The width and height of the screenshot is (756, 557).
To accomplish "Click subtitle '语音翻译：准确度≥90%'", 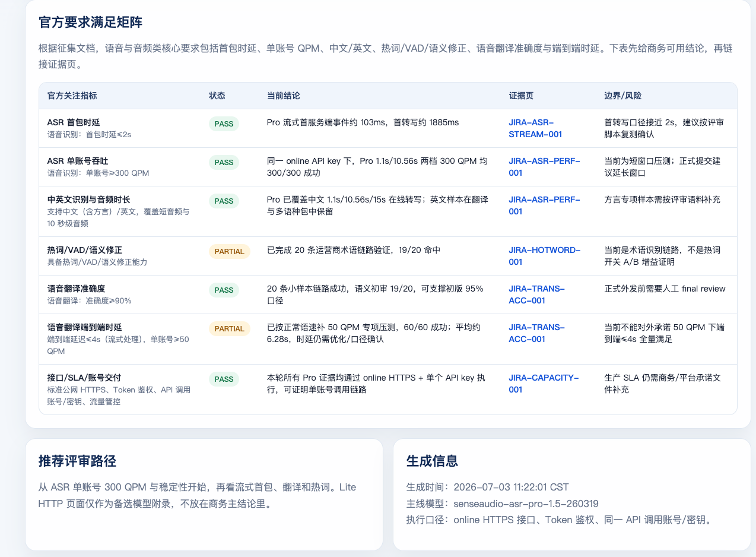I will [89, 301].
